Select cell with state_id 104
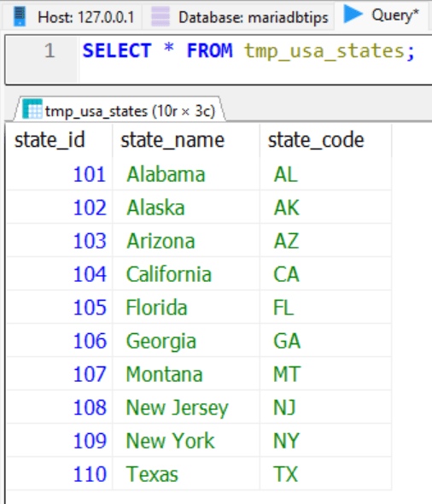The height and width of the screenshot is (504, 432). pos(60,274)
